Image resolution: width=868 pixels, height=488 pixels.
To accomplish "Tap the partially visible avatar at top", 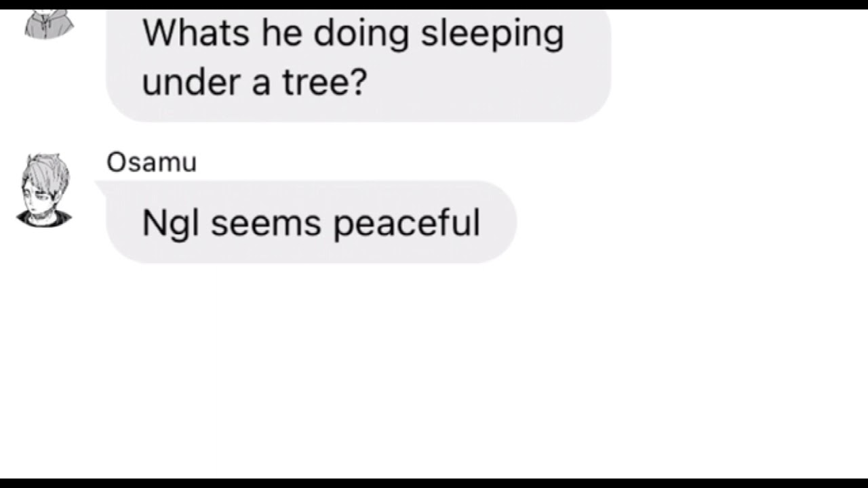I will point(49,24).
